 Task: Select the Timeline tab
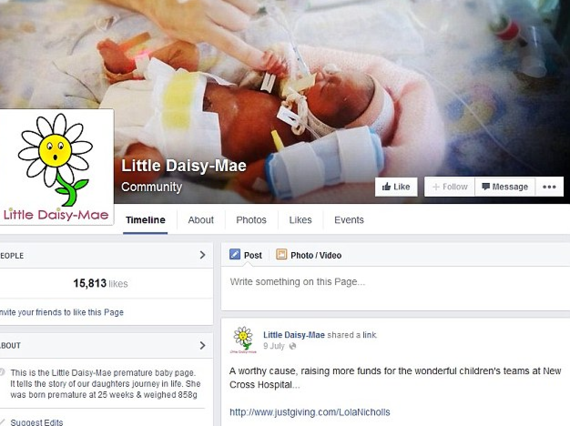coord(145,220)
